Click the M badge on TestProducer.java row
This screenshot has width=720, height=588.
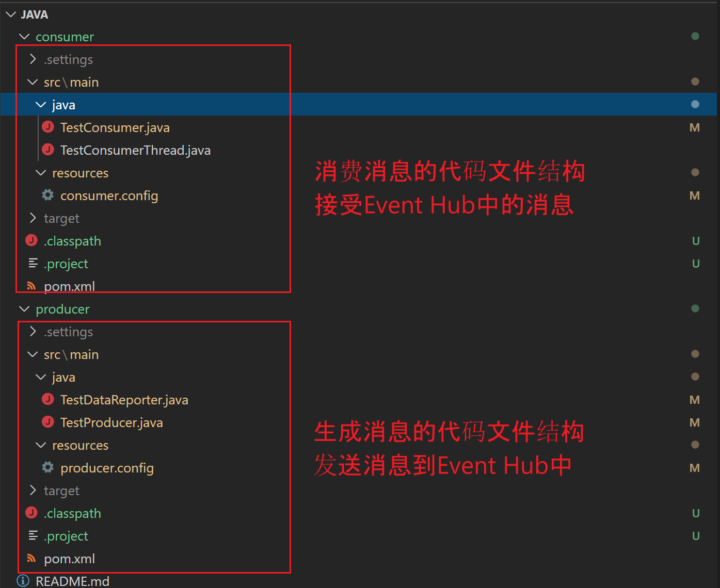pos(695,422)
